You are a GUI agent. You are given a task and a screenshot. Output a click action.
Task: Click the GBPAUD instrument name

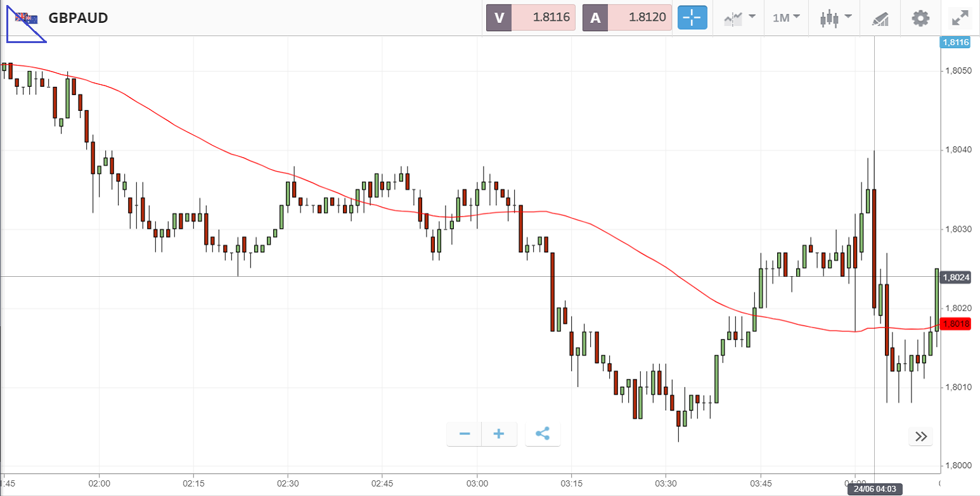point(79,18)
